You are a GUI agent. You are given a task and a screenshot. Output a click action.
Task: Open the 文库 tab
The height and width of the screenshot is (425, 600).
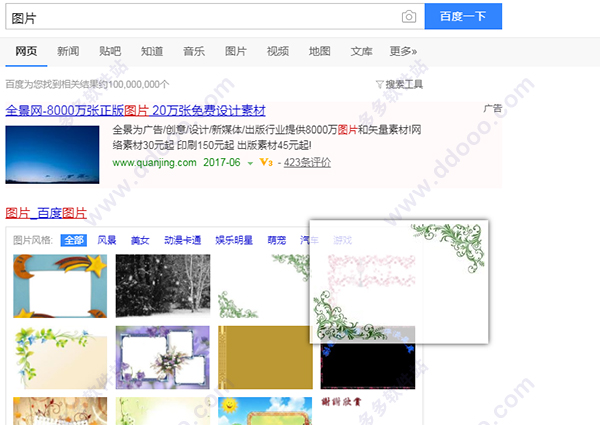coord(362,51)
